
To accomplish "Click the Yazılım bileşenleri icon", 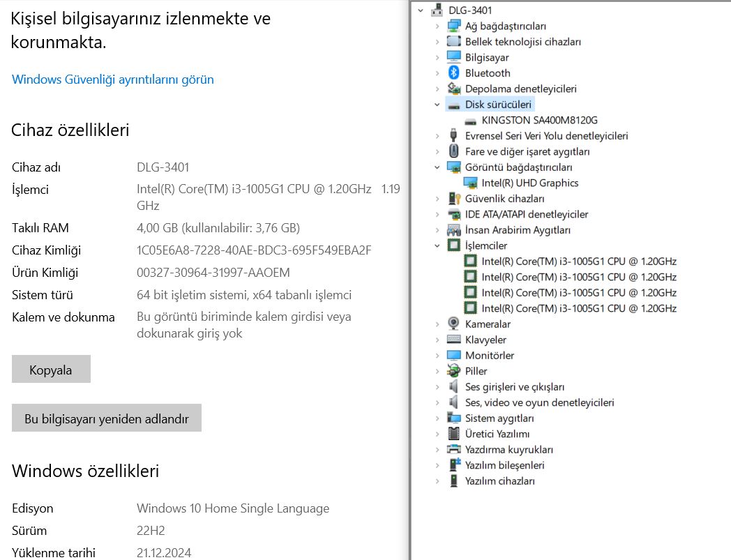I will pos(455,464).
